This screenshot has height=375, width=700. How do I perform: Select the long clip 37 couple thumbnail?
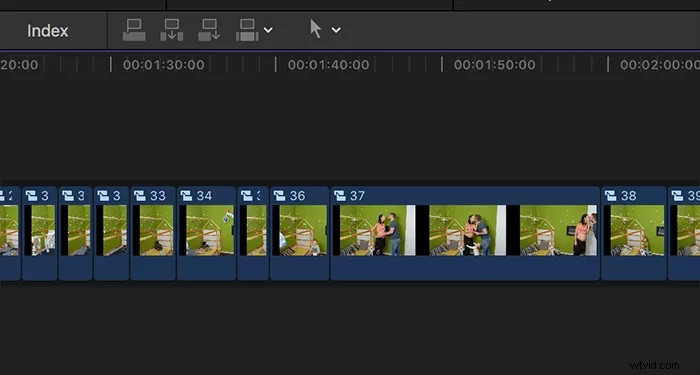465,230
